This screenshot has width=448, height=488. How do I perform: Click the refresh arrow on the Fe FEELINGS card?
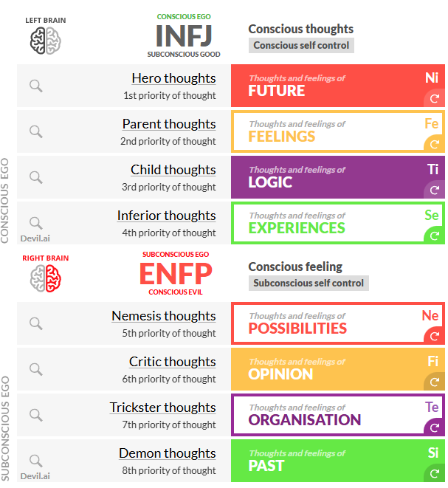point(434,144)
